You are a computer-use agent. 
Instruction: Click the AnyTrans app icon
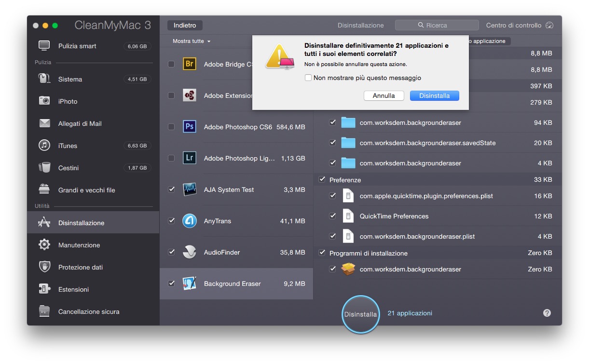click(190, 221)
